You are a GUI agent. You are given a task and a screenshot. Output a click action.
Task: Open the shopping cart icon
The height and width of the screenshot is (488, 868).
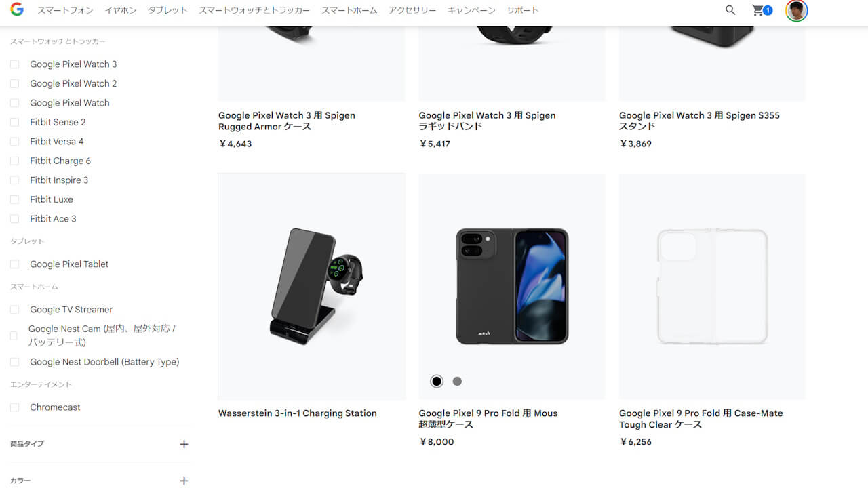pos(759,10)
